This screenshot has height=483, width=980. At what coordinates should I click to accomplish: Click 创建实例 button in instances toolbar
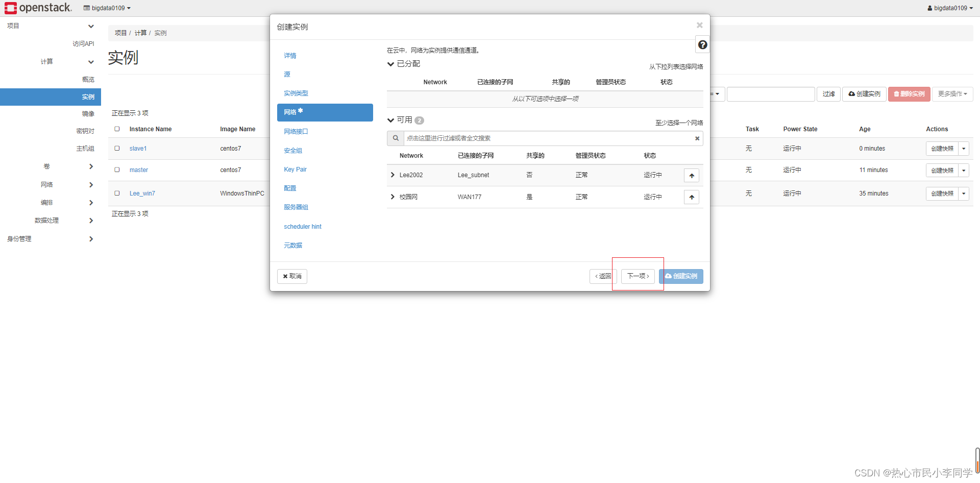864,94
